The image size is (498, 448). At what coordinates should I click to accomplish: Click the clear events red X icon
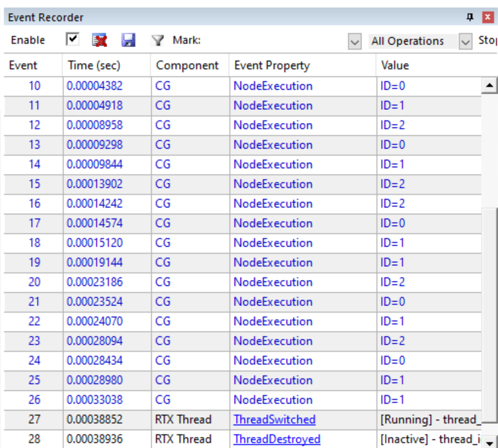click(100, 41)
